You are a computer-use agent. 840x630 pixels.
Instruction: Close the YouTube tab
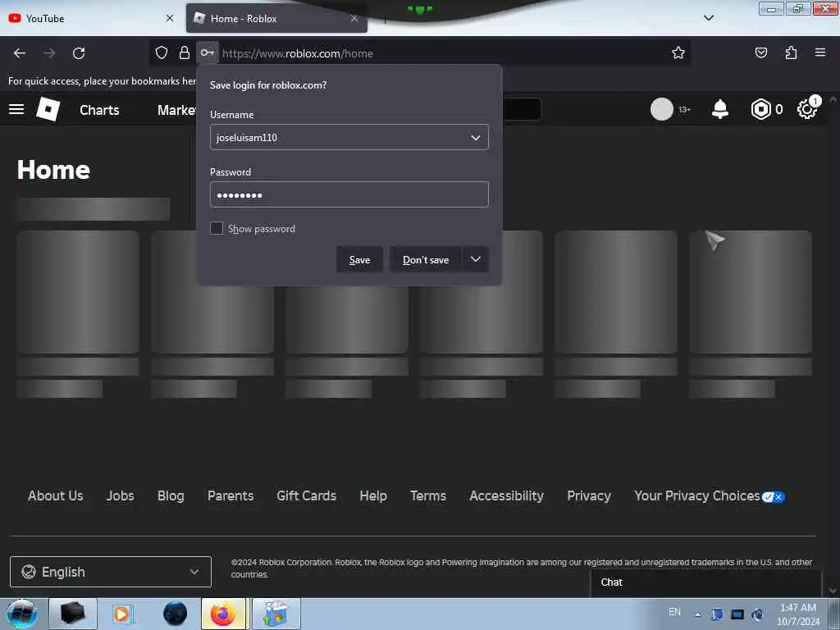point(170,18)
